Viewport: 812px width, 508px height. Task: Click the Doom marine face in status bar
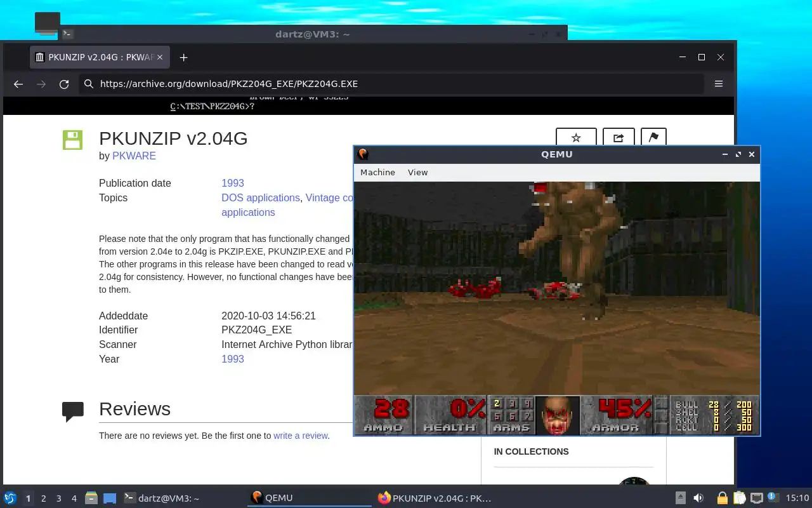coord(557,415)
